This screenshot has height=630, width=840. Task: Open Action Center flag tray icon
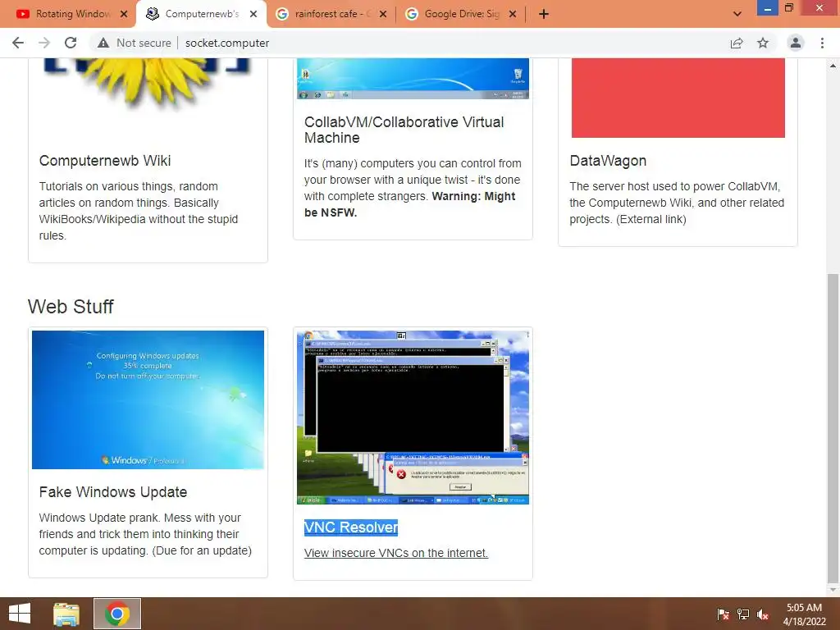(724, 614)
